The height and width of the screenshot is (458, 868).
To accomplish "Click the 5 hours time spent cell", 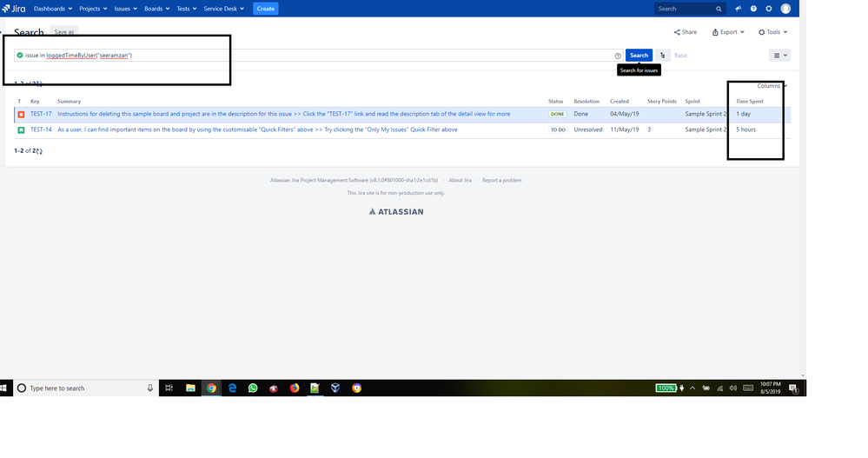I will (746, 129).
